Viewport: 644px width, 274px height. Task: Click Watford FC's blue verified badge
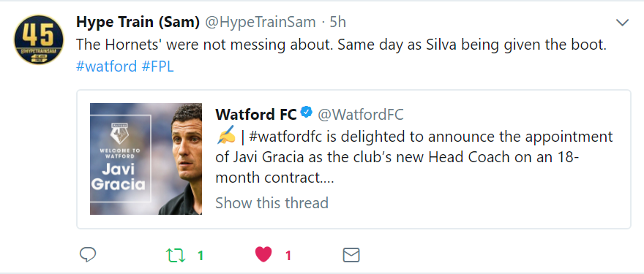307,112
